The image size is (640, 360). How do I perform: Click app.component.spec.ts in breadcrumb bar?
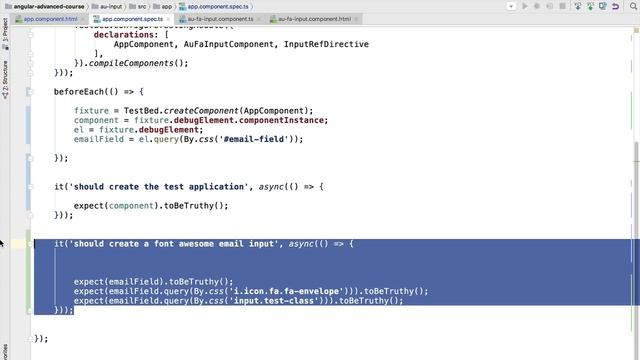coord(214,7)
